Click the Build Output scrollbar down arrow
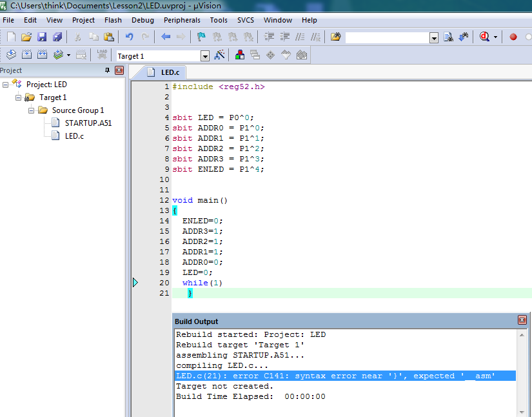Viewport: 532px width, 417px height. pyautogui.click(x=522, y=412)
